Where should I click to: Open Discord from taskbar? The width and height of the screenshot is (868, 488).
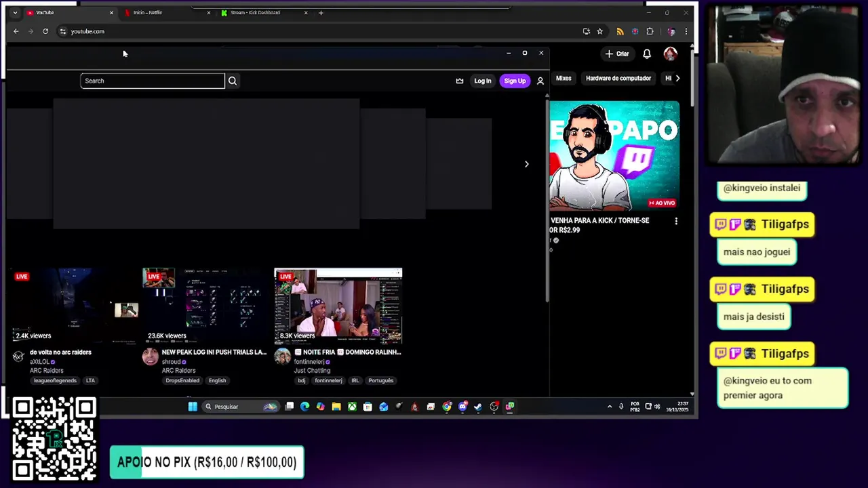coord(462,407)
